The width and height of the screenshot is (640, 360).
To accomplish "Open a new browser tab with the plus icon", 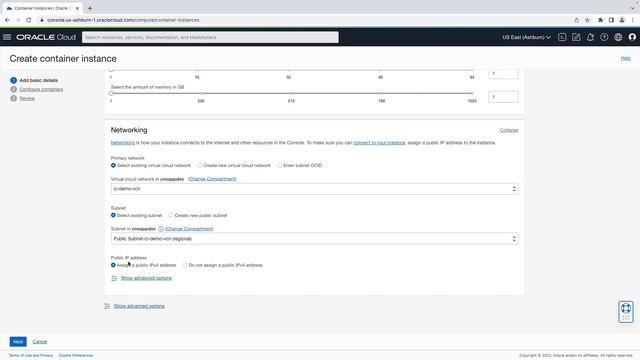I will pyautogui.click(x=90, y=8).
